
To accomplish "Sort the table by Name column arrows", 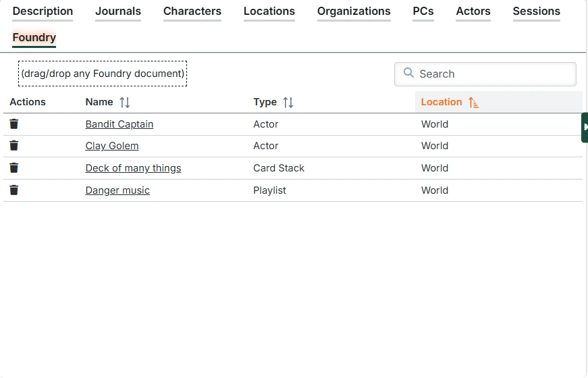I will pyautogui.click(x=125, y=103).
